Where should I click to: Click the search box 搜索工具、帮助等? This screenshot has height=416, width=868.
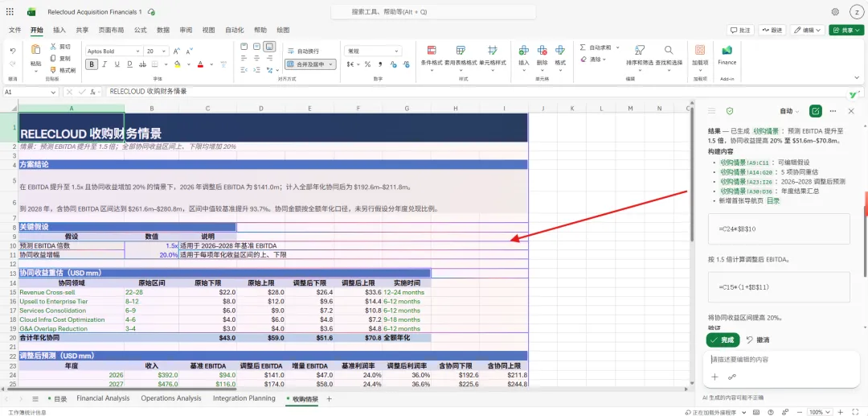pos(433,11)
